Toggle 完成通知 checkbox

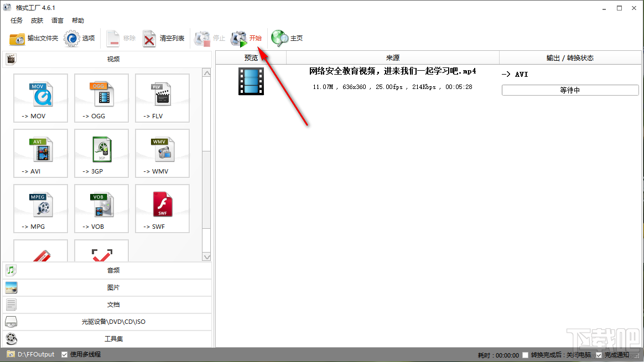tap(599, 355)
